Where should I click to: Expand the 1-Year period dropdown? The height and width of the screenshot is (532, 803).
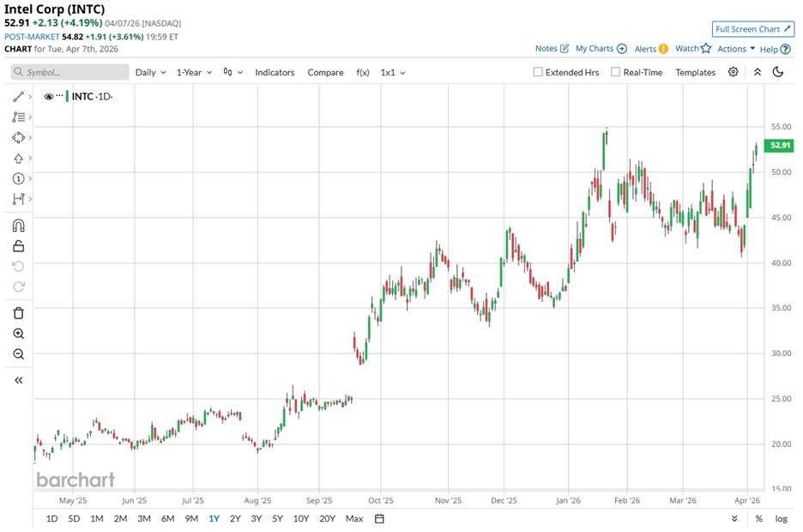click(194, 72)
